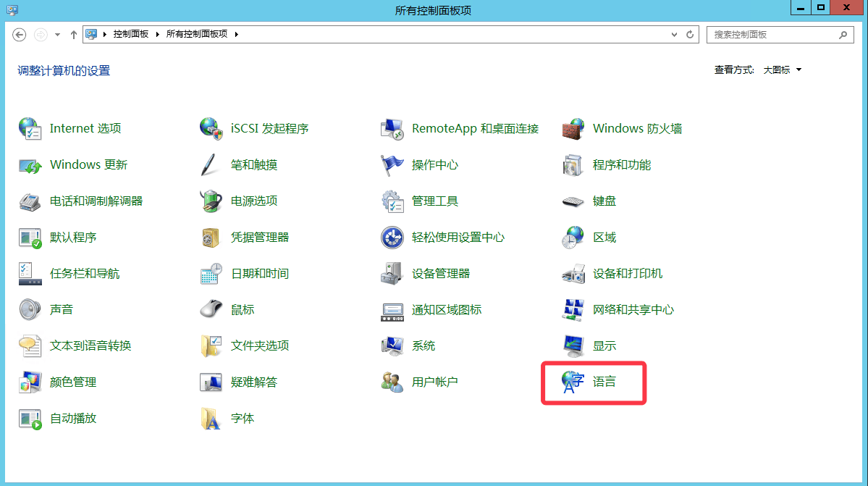The image size is (868, 486).
Task: Open the 电源选项 battery icon
Action: [x=211, y=201]
